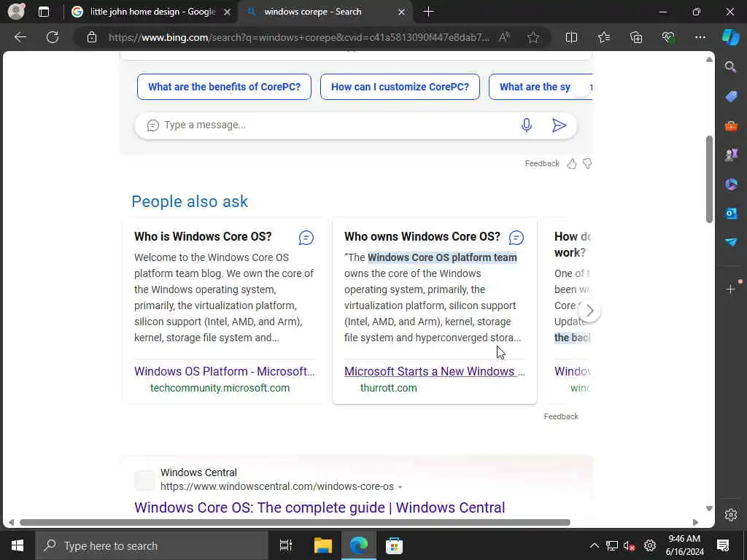Open the tab actions menu icon
This screenshot has height=560, width=747.
pyautogui.click(x=44, y=12)
